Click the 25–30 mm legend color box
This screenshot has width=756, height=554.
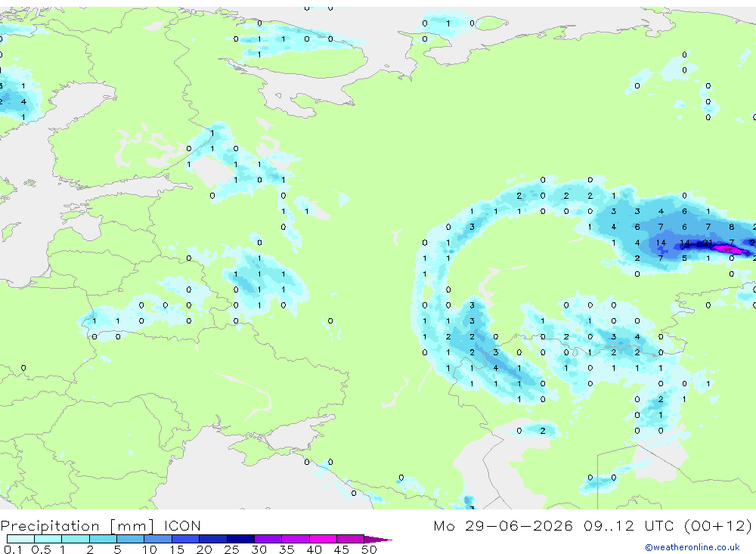(x=240, y=539)
